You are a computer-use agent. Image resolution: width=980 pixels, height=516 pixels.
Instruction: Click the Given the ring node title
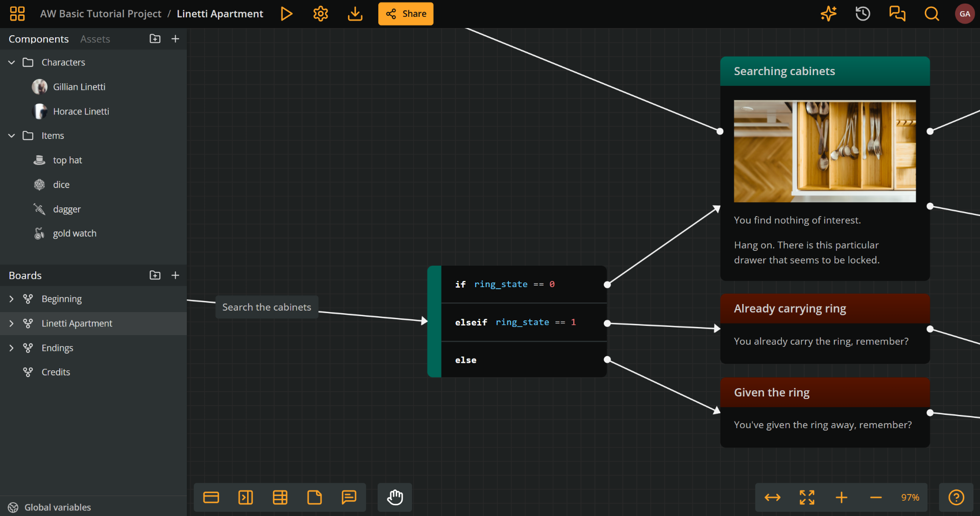click(x=772, y=392)
